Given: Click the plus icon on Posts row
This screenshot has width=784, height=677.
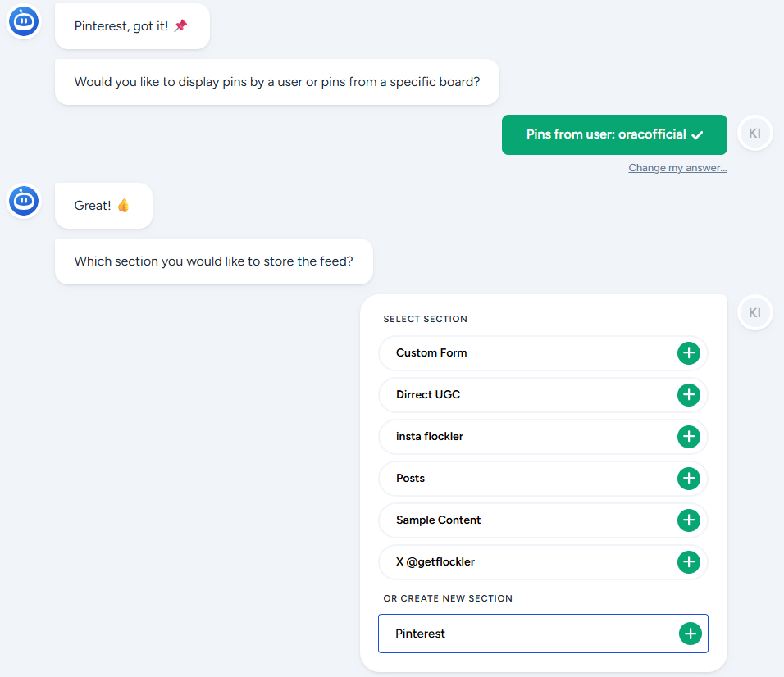Looking at the screenshot, I should click(688, 479).
